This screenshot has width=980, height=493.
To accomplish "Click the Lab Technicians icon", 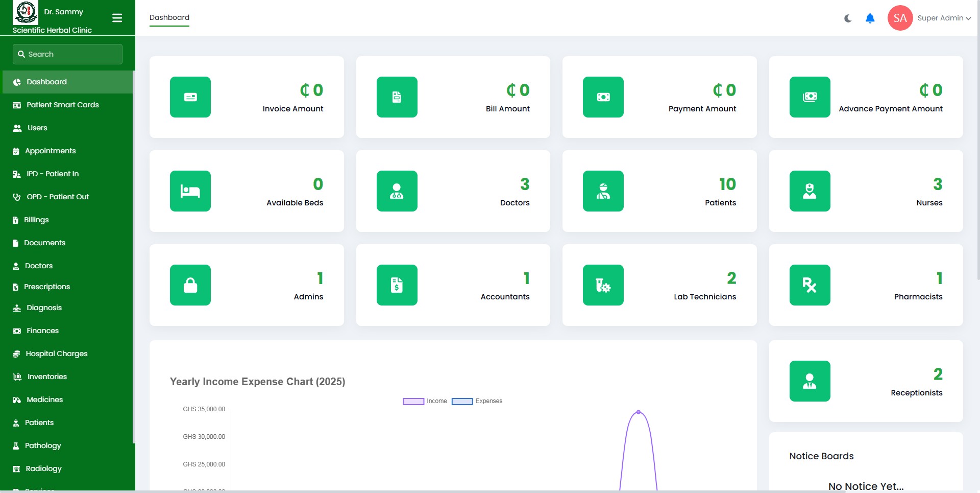I will (603, 285).
